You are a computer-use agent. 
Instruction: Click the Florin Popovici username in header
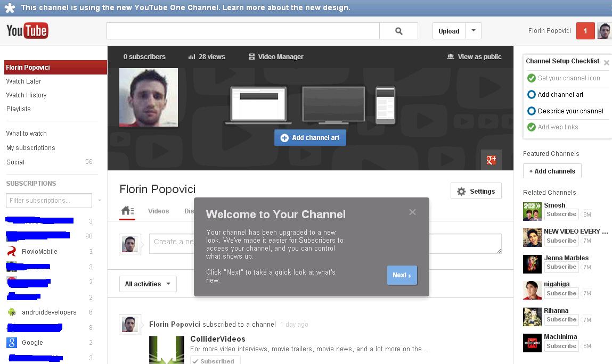point(549,31)
